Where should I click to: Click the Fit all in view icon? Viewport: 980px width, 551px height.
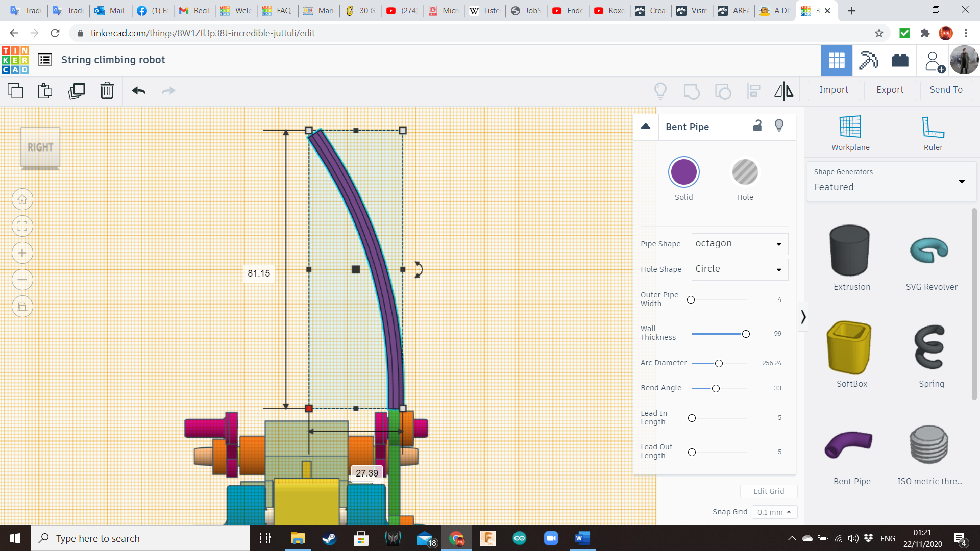click(22, 226)
